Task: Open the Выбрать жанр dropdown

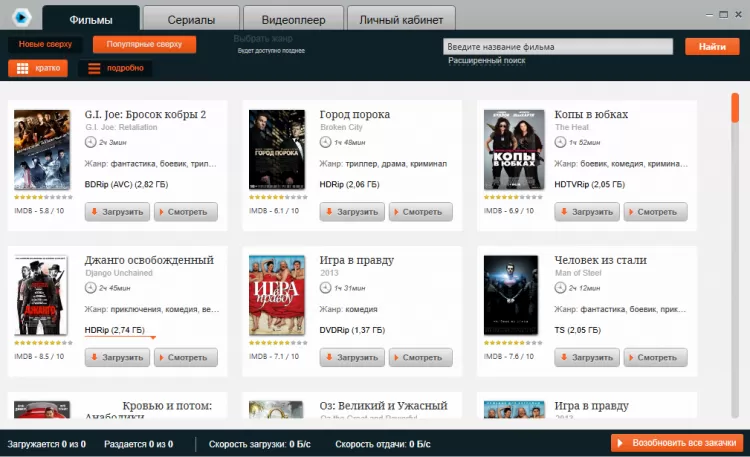Action: pos(263,38)
